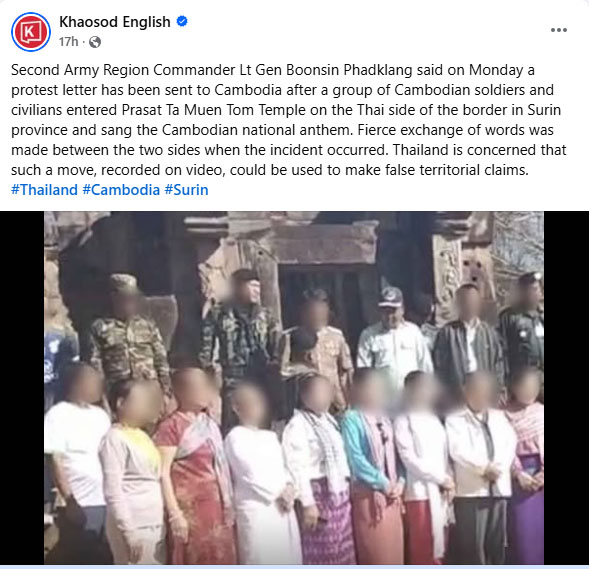
Task: Click the woman in red dress in photo
Action: point(195,466)
